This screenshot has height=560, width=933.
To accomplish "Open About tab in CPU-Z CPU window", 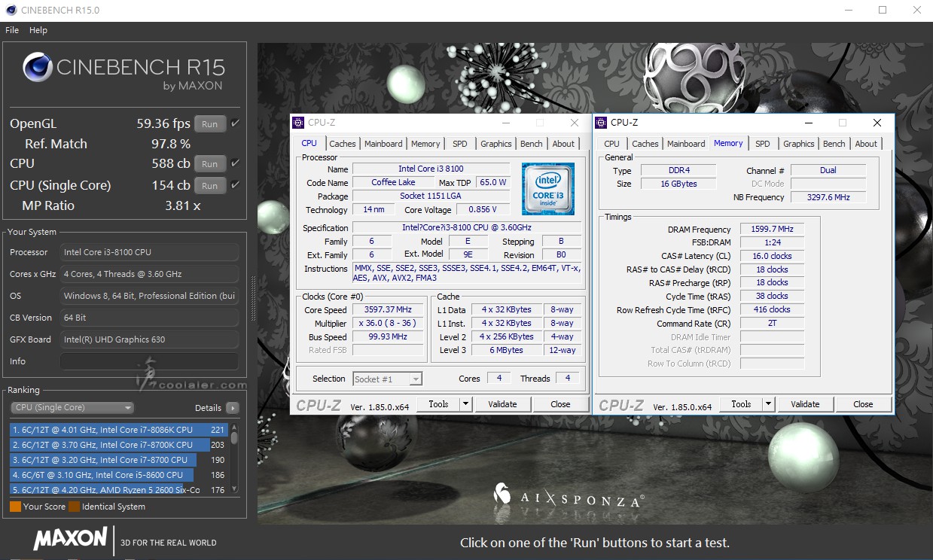I will click(564, 144).
